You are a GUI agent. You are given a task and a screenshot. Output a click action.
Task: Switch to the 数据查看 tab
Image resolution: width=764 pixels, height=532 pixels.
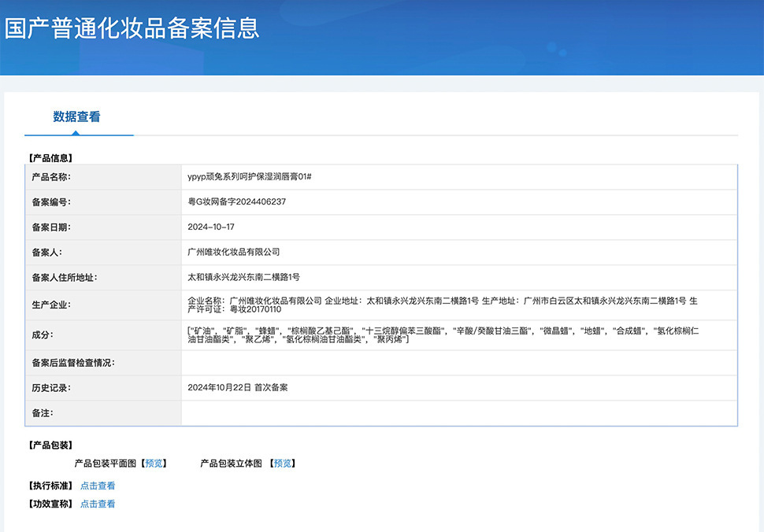[76, 116]
